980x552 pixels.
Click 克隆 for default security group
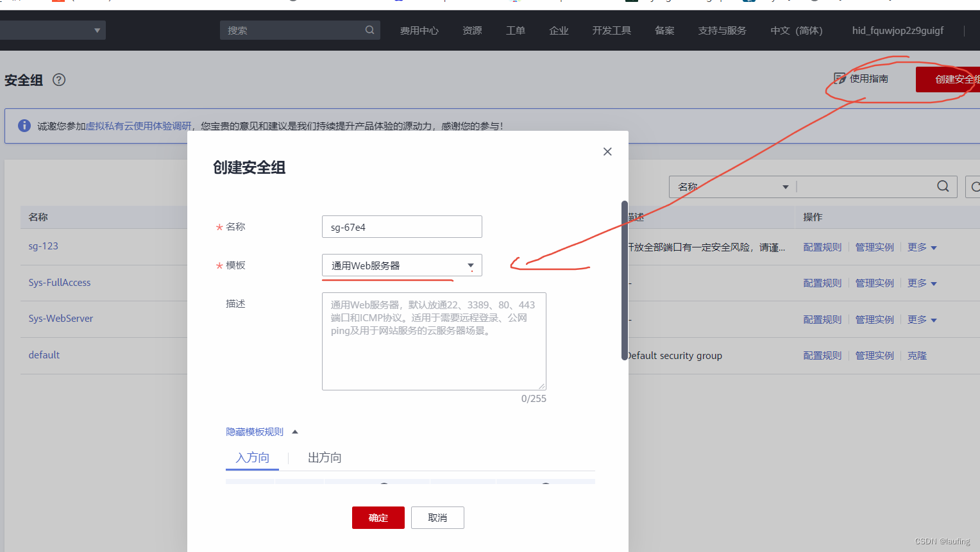coord(917,356)
